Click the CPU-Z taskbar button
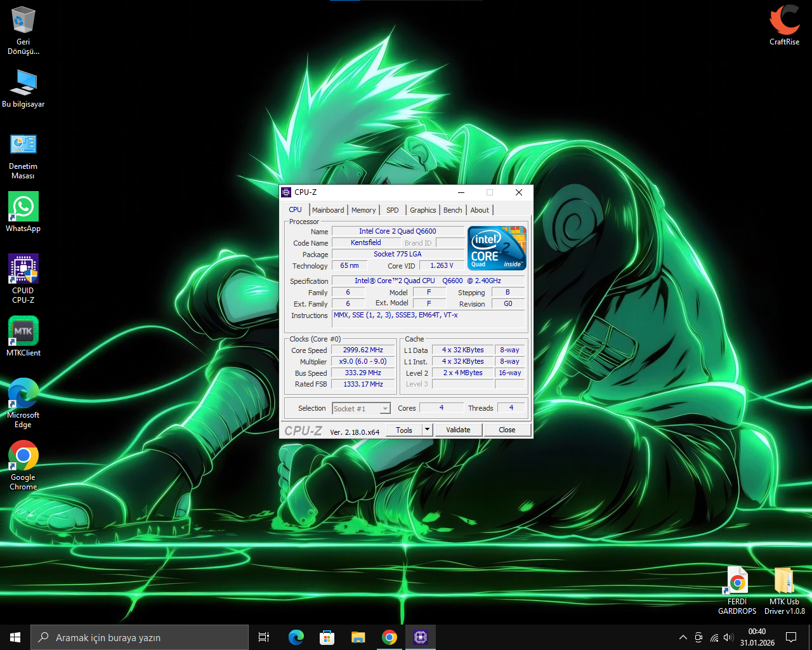This screenshot has width=812, height=650. tap(421, 637)
